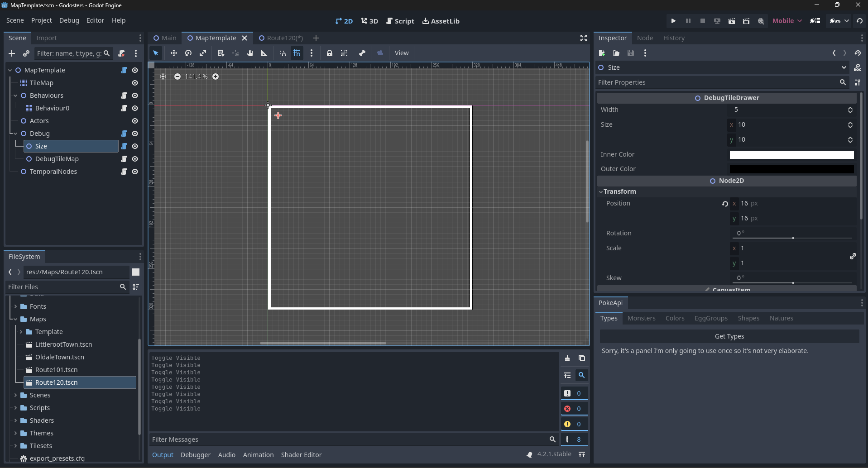Zoom out of the 2D viewport
The width and height of the screenshot is (868, 468).
pos(177,76)
